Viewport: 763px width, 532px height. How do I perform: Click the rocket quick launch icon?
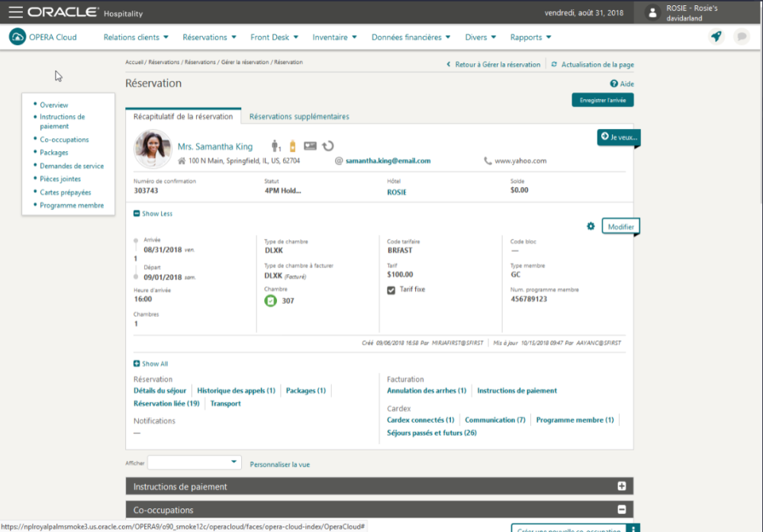point(715,37)
